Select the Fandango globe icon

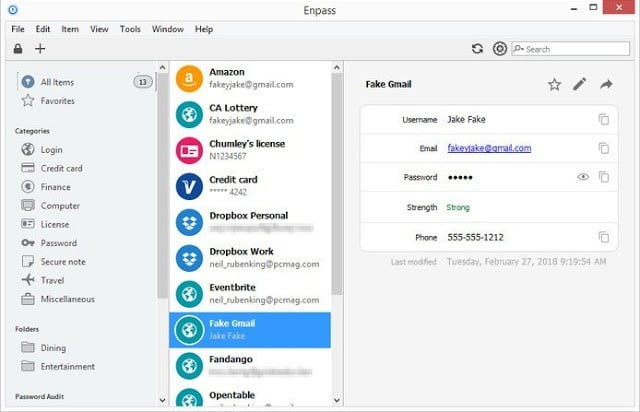189,366
